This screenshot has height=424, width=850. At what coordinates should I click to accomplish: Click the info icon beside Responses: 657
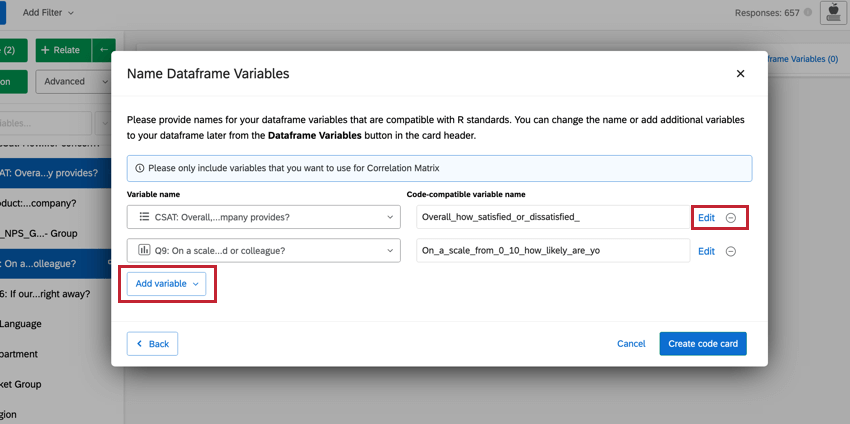[x=807, y=12]
